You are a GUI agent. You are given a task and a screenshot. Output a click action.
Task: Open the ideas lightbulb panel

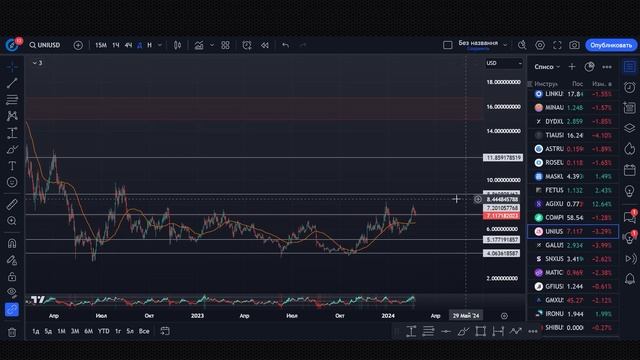click(629, 191)
